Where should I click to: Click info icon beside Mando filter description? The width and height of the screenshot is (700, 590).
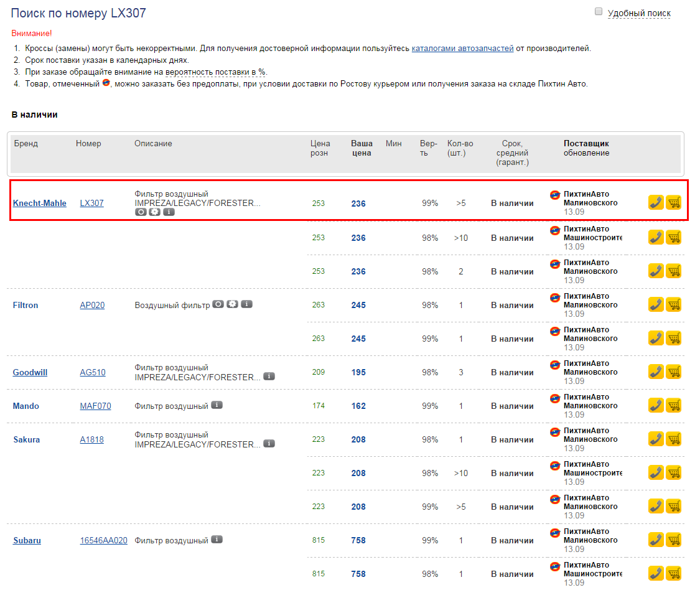pyautogui.click(x=217, y=405)
